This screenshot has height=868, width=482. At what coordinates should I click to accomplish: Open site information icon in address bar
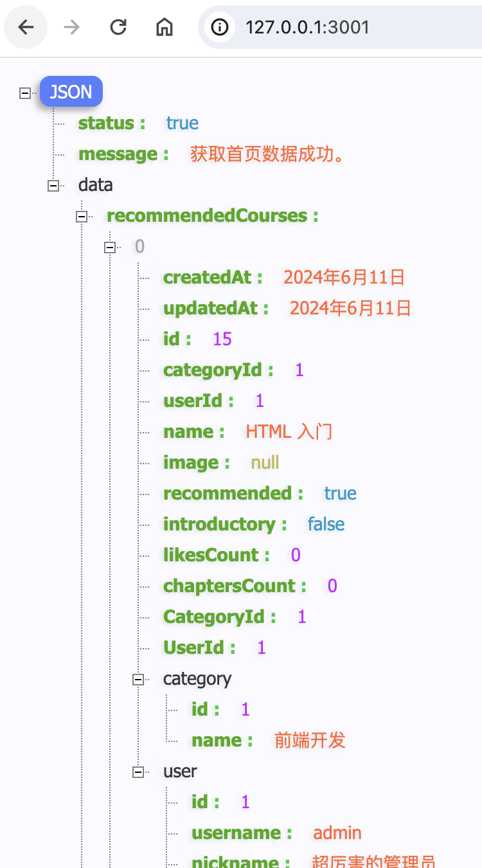pyautogui.click(x=220, y=27)
